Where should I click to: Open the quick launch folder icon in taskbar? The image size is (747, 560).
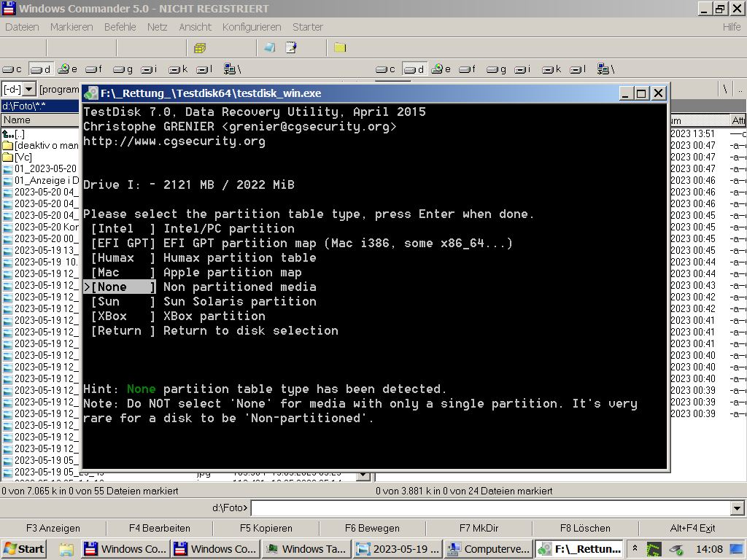click(66, 549)
